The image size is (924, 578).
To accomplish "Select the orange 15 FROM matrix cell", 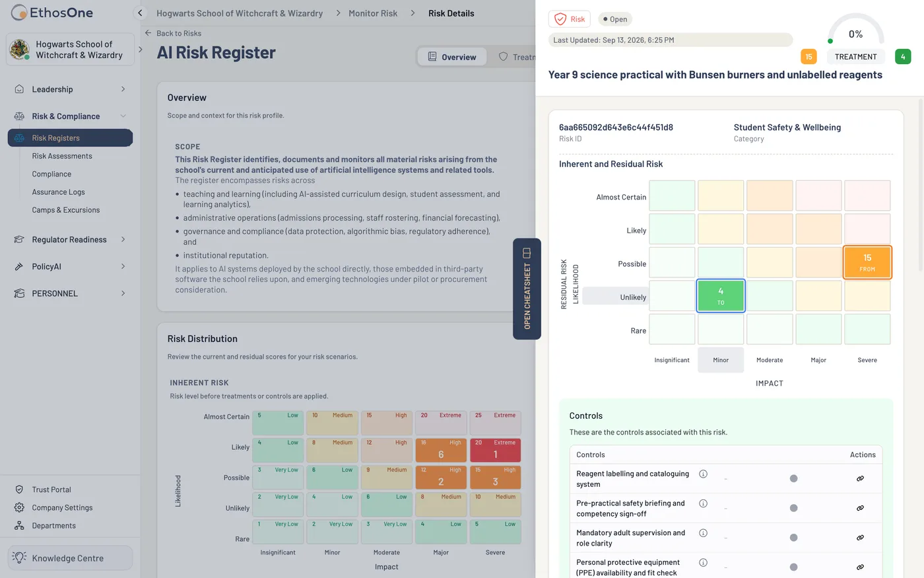I will pos(867,262).
